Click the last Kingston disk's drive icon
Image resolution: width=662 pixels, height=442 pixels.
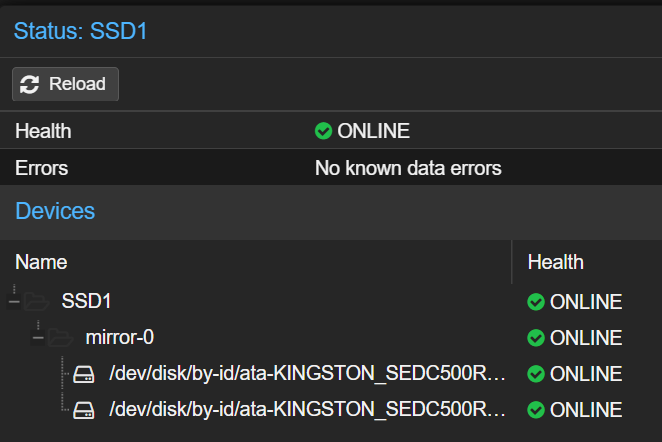[x=84, y=410]
